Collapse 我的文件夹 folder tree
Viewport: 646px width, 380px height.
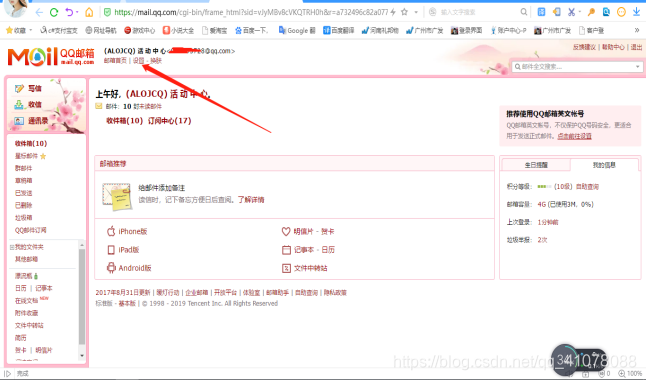coord(12,247)
